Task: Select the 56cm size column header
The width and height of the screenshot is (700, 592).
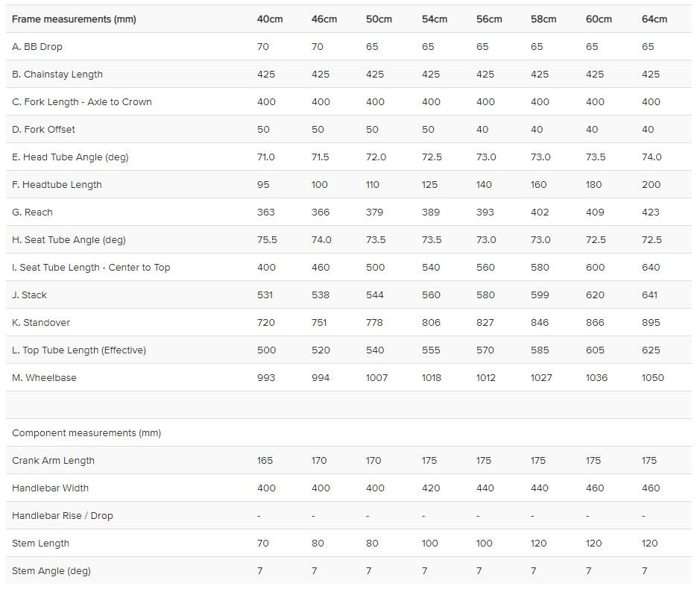Action: point(489,19)
